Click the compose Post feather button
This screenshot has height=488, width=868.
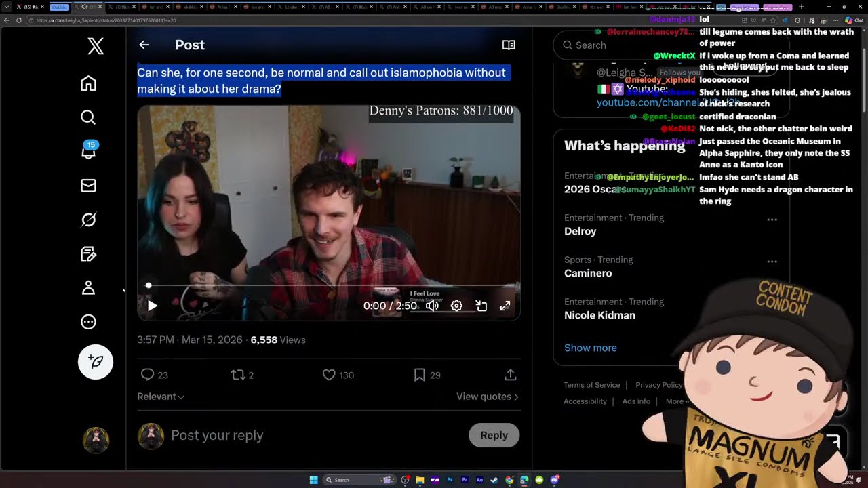[96, 362]
